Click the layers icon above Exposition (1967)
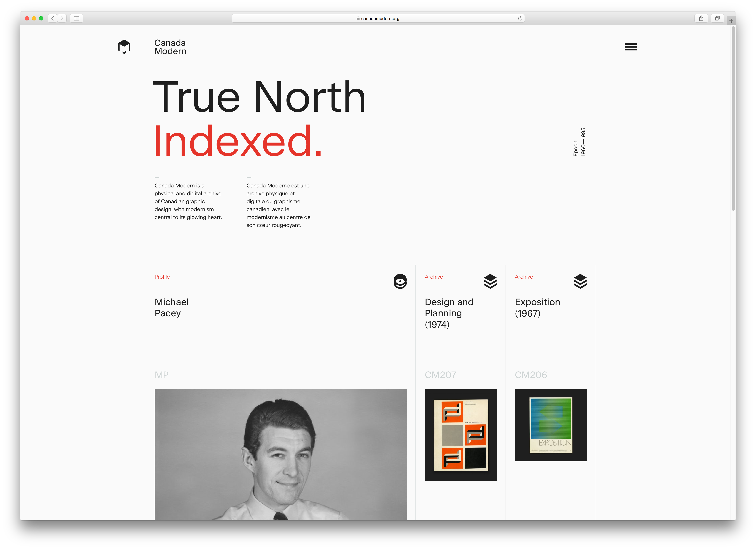The image size is (756, 549). coord(580,281)
